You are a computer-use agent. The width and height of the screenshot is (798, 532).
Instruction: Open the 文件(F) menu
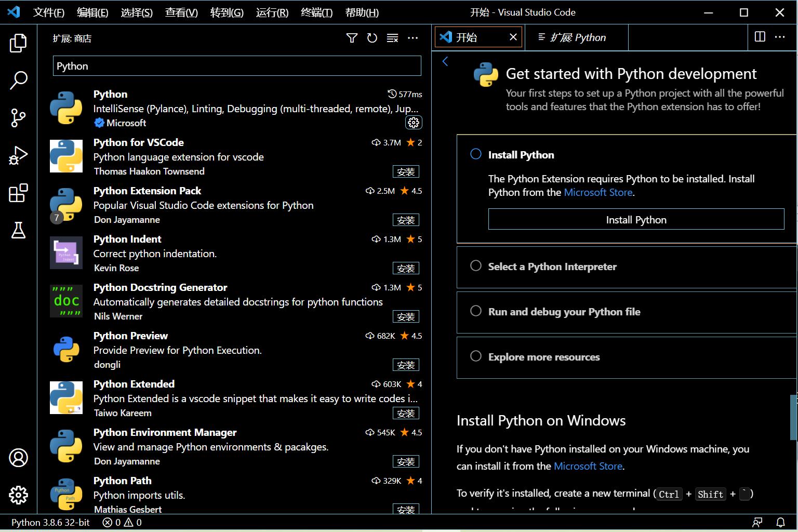click(49, 12)
